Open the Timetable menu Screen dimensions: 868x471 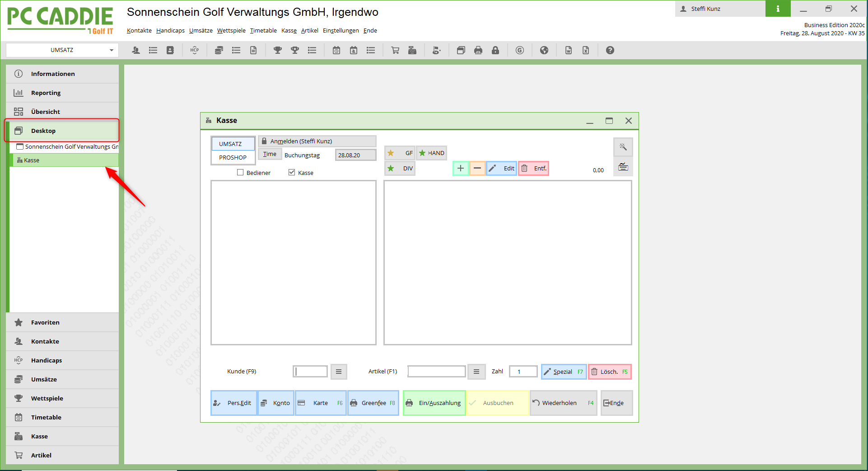tap(263, 31)
